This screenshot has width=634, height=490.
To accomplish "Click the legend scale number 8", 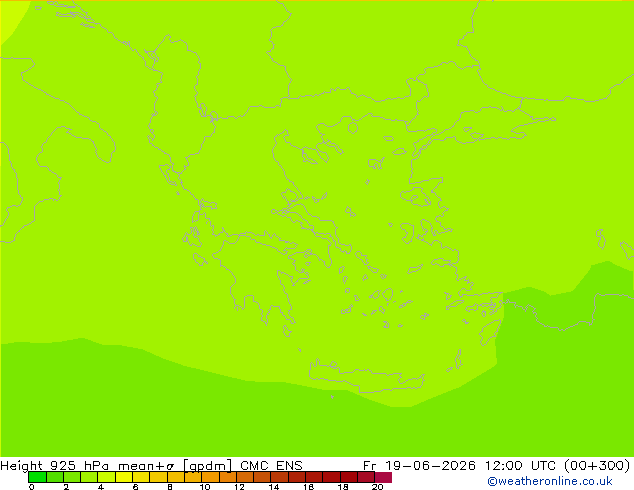I will coord(170,487).
